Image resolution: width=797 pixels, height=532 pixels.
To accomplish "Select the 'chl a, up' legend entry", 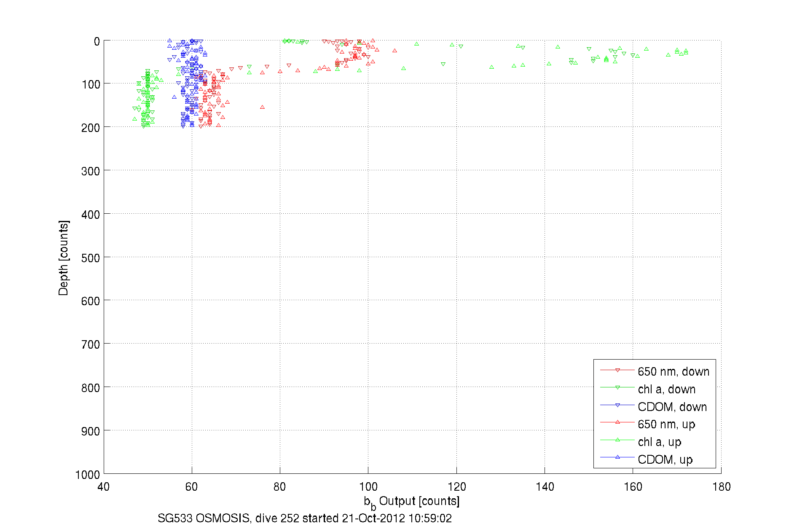I will coord(641,442).
